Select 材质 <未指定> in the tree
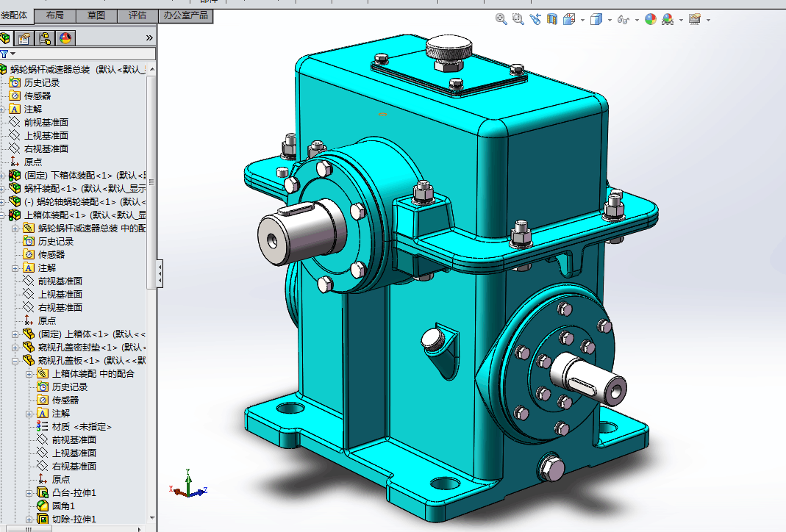The image size is (786, 532). click(x=81, y=427)
